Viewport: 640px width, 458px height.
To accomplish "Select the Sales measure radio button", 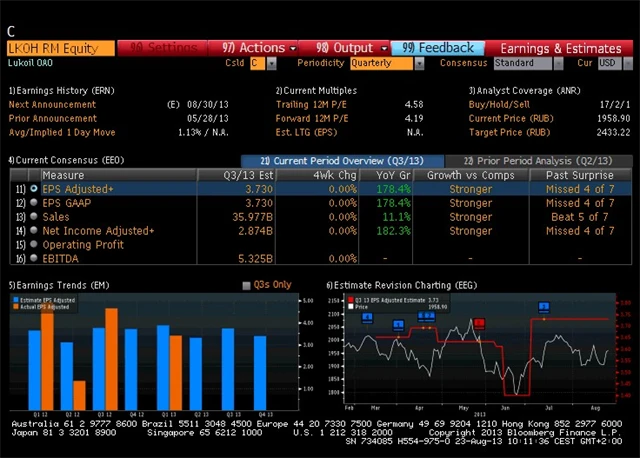I will pos(34,216).
